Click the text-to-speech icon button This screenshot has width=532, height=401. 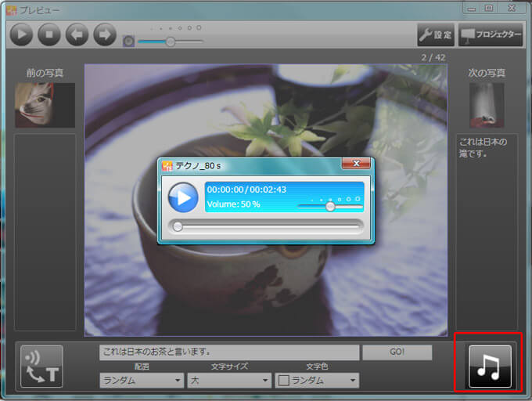(x=41, y=367)
